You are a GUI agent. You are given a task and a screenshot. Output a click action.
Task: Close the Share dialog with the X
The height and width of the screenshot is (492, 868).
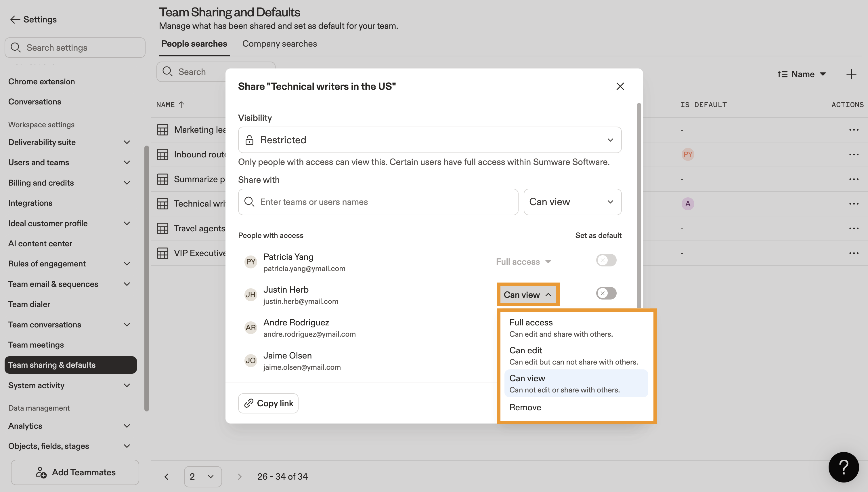tap(620, 87)
